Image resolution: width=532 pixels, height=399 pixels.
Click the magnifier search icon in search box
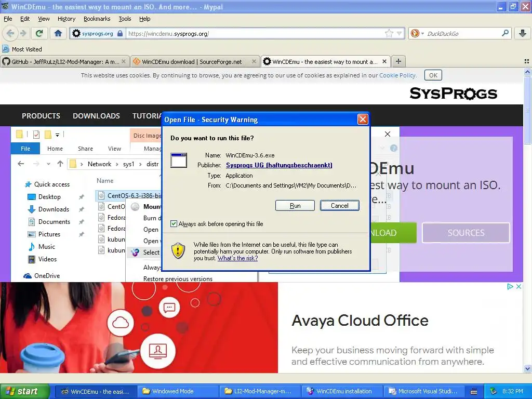click(x=505, y=33)
